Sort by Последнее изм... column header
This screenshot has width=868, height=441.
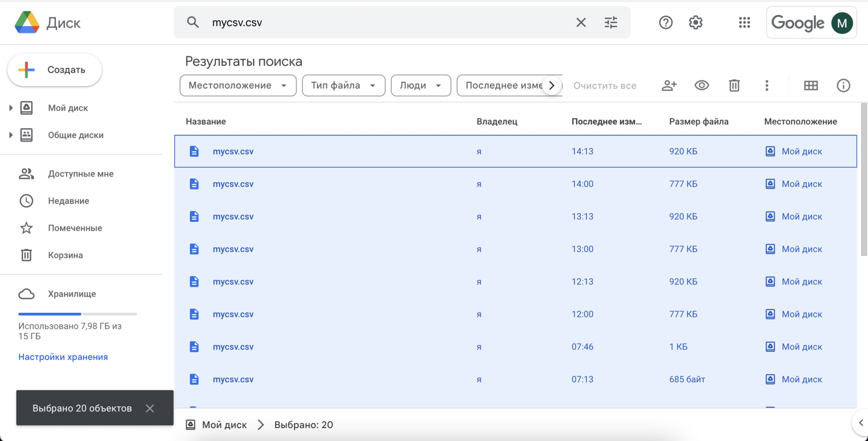click(x=607, y=121)
